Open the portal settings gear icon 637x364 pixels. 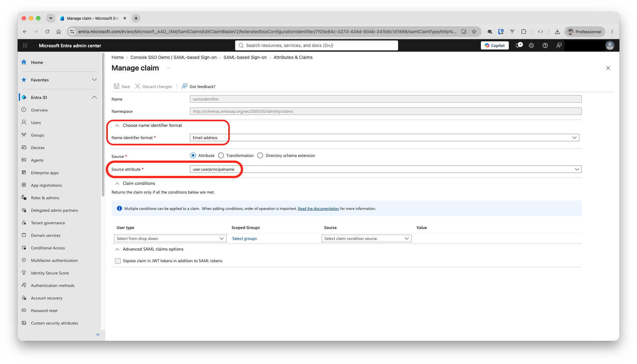[531, 45]
